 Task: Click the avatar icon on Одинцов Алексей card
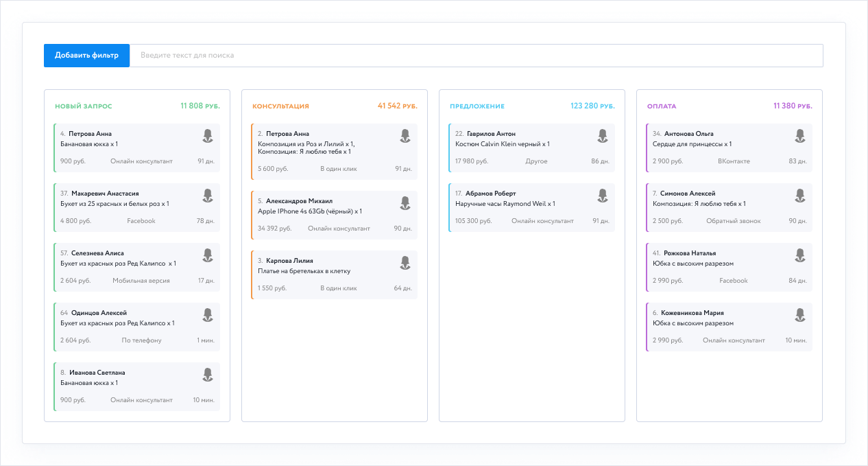point(208,315)
